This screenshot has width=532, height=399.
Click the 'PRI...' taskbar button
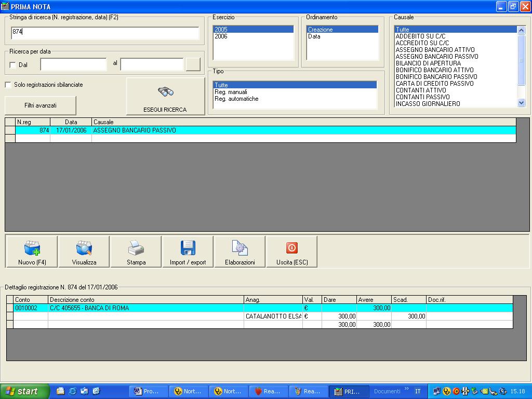[349, 391]
